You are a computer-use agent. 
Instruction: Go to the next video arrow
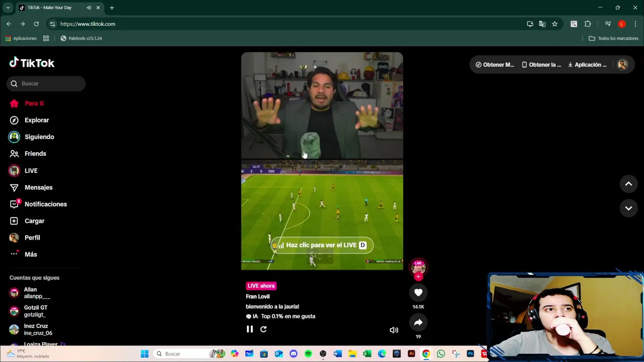coord(628,208)
